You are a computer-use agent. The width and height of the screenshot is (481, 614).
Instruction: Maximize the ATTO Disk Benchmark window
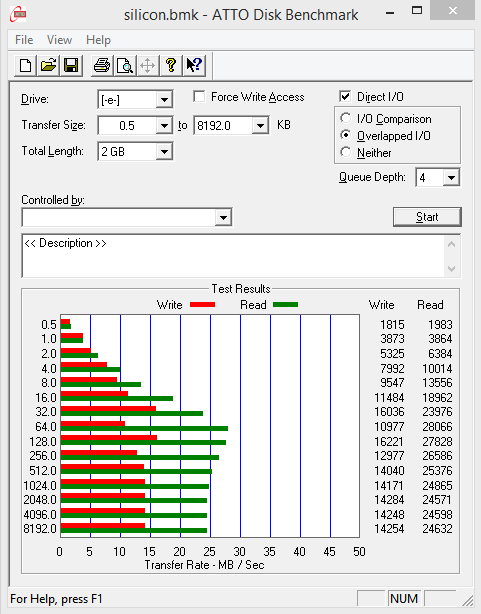[x=417, y=11]
